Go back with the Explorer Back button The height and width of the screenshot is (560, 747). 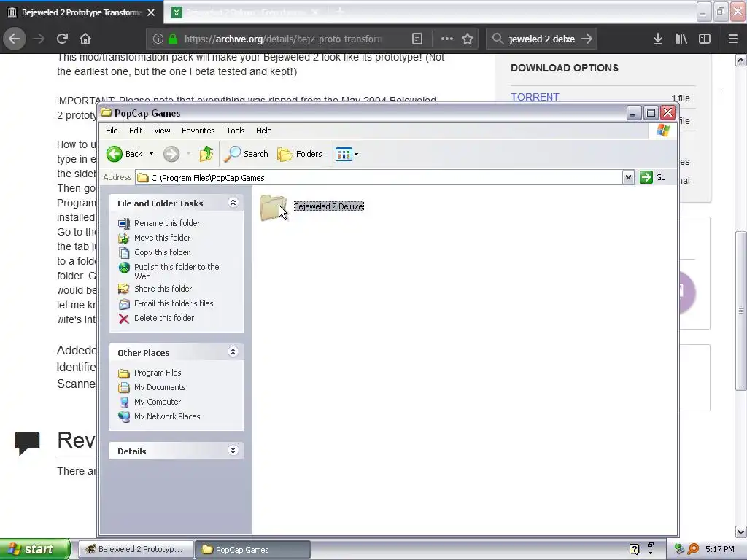point(124,154)
